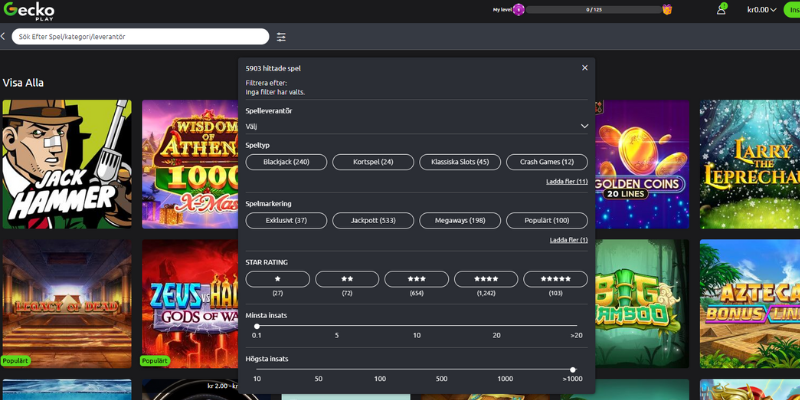This screenshot has height=400, width=800.
Task: Open the Golden Coins 20 Lines game
Action: 642,164
